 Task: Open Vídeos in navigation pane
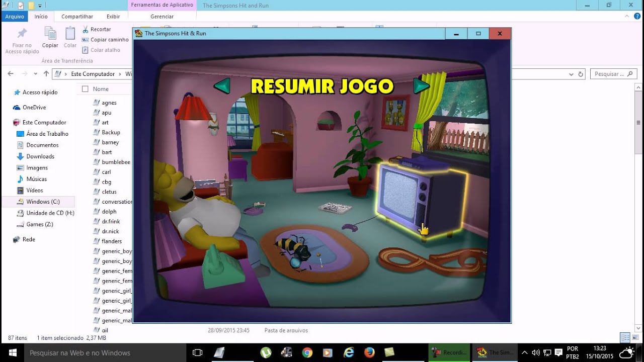click(x=35, y=191)
